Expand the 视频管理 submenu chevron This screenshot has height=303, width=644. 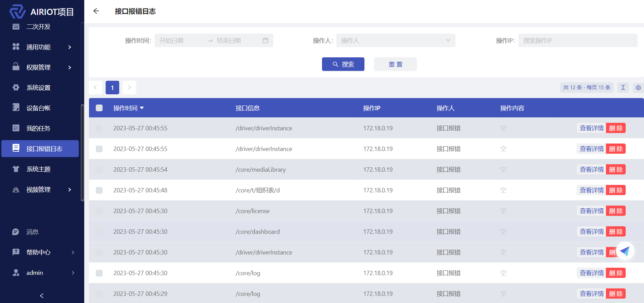tap(70, 190)
